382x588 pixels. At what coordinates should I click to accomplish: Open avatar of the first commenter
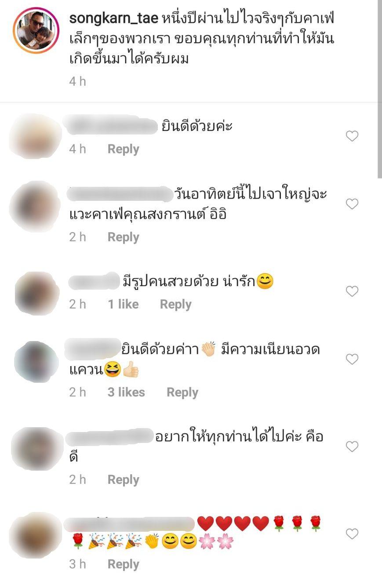[35, 136]
